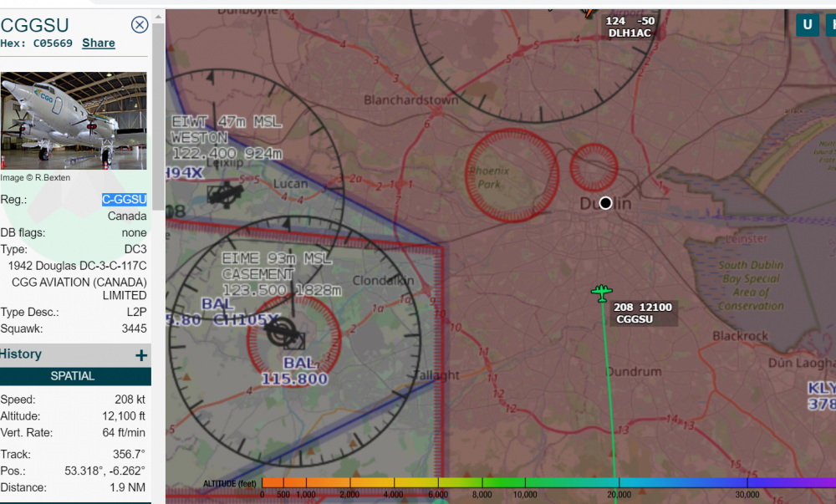Screen dimensions: 836x504
Task: Click the Weston airfield symbol near Lucan
Action: [222, 195]
